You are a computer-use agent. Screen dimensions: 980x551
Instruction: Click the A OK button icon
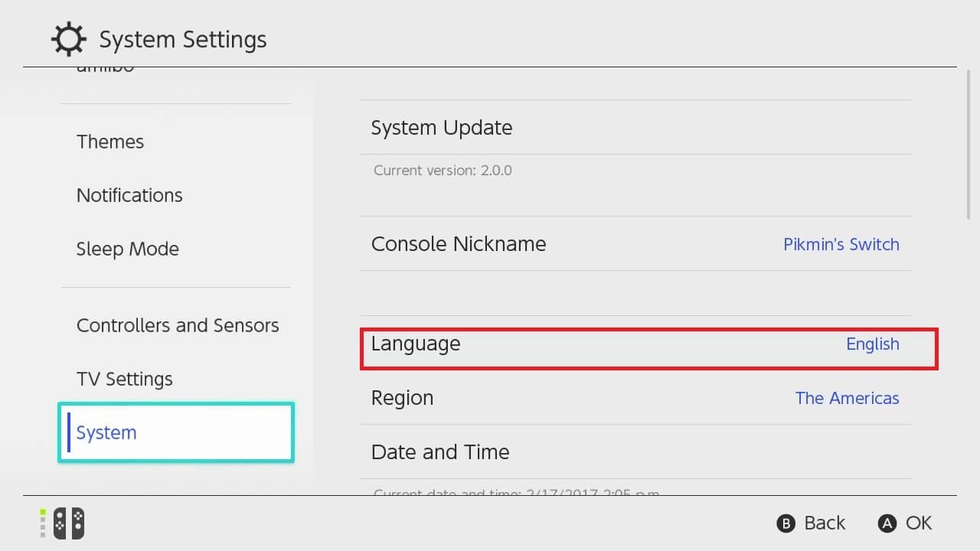pos(887,523)
